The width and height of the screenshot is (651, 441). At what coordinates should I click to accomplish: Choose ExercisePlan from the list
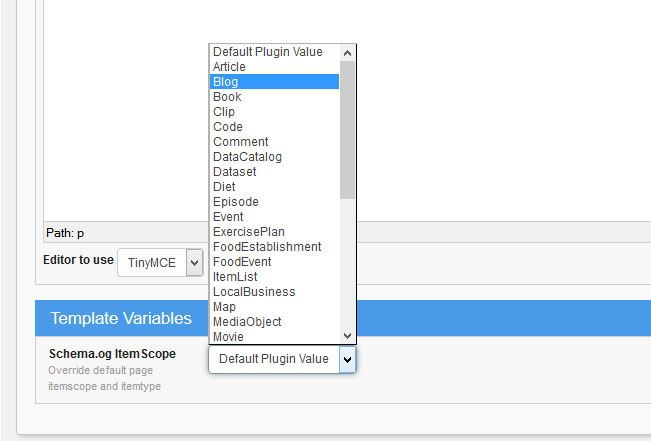[x=274, y=232]
